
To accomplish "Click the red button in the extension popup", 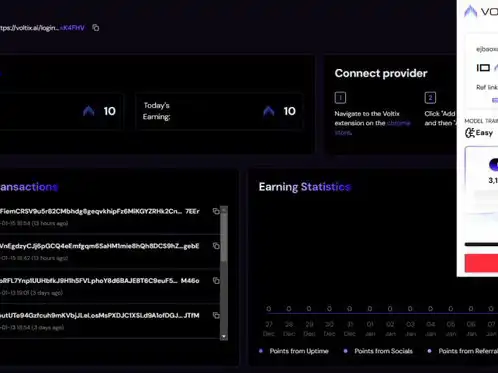I will click(481, 263).
